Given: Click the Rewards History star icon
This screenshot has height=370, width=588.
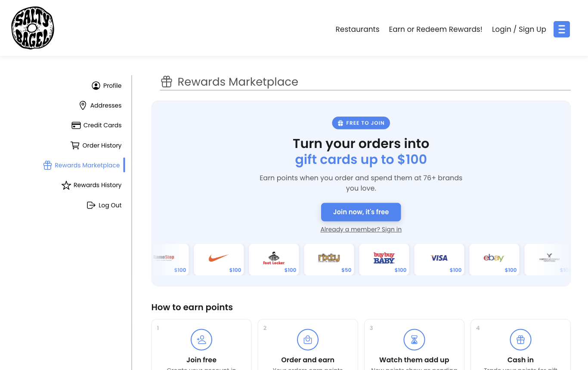Looking at the screenshot, I should pos(66,185).
